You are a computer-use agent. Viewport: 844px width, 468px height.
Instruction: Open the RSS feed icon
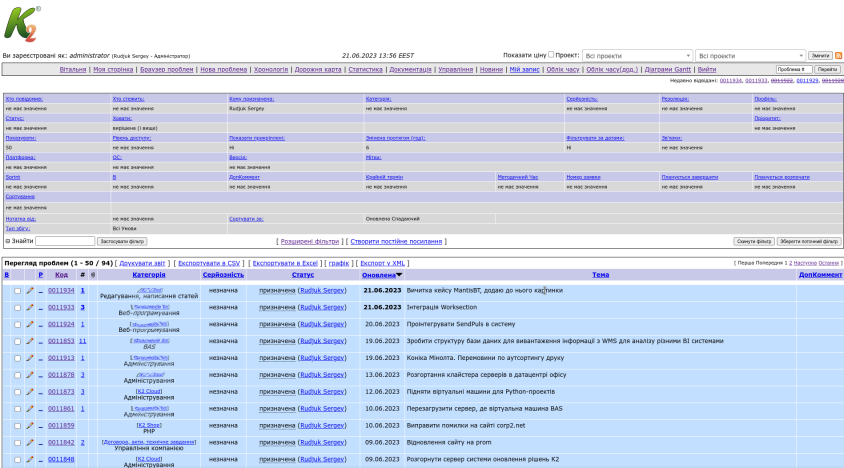838,55
